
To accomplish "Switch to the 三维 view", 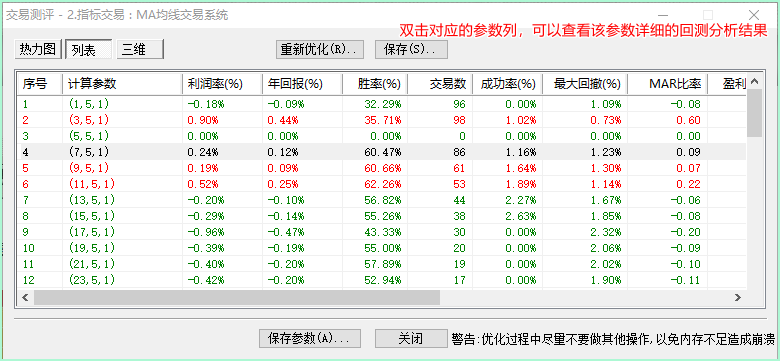I will (x=140, y=50).
